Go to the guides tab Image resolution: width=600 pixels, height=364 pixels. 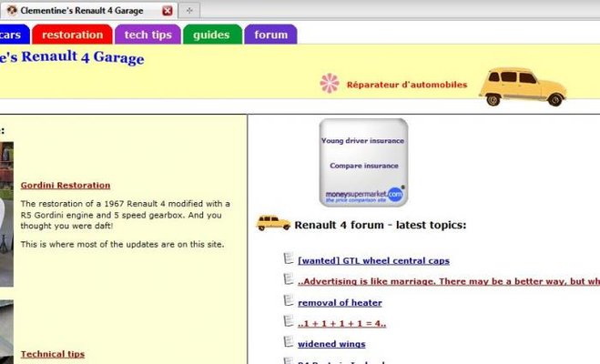click(212, 35)
